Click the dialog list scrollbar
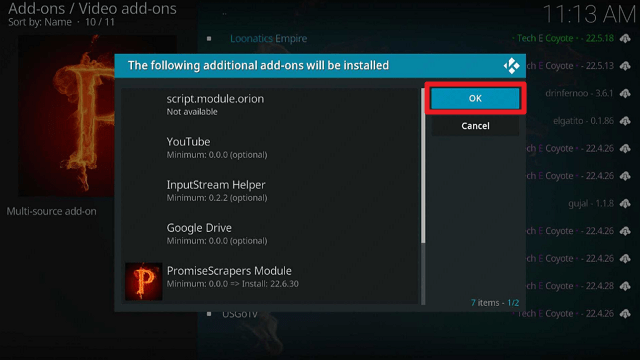Image resolution: width=640 pixels, height=360 pixels. coord(423,196)
